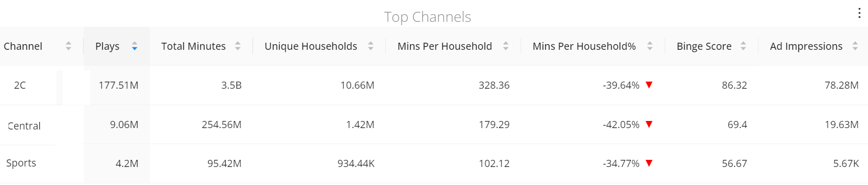Sort by Binge Score arrows
868x185 pixels.
(x=743, y=46)
